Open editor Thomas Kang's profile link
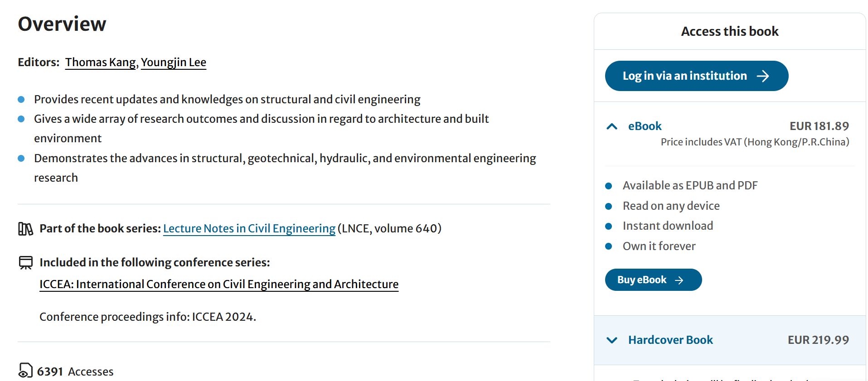 (x=100, y=63)
